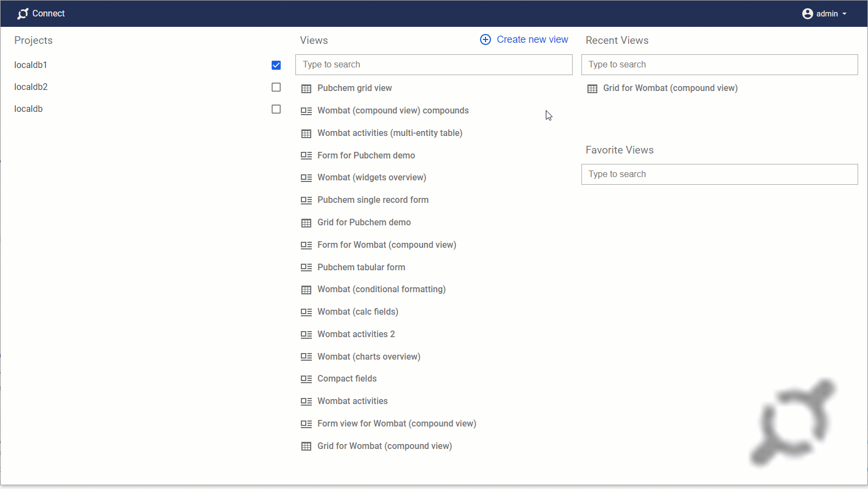Focus the Views search field

pos(433,65)
